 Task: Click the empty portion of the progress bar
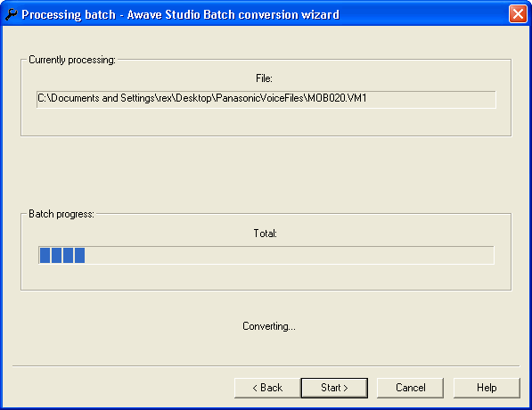289,255
